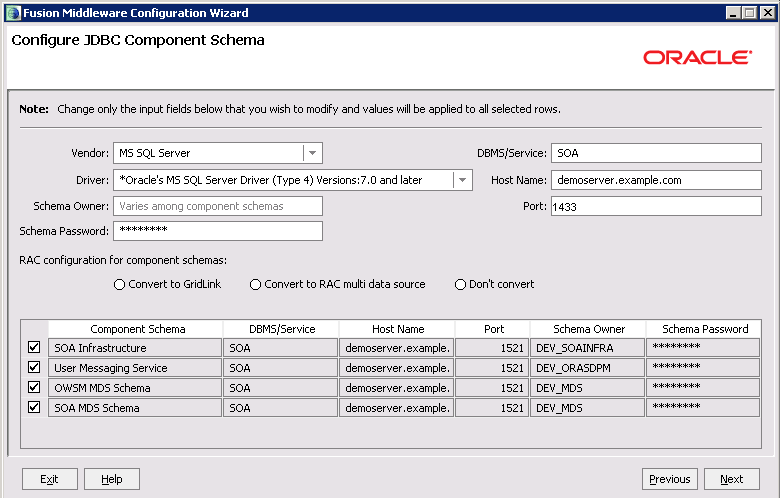Click the Fusion Middleware wizard title bar icon
780x498 pixels.
click(13, 13)
